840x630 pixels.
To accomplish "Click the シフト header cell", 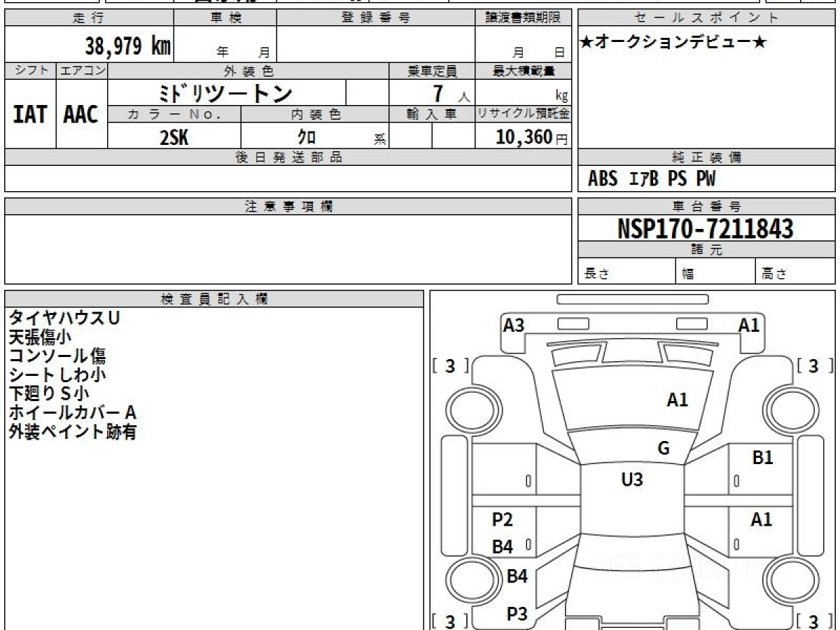I will tap(30, 71).
